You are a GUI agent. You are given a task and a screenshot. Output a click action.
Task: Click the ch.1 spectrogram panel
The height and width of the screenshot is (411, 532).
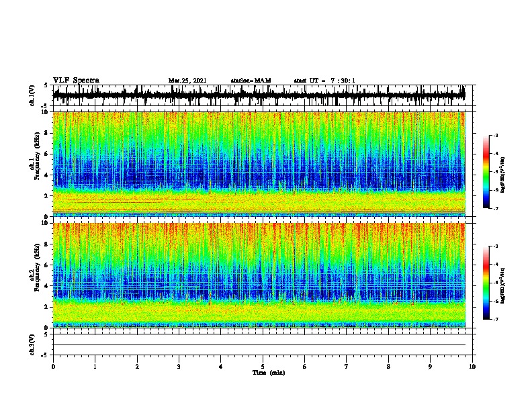point(259,164)
